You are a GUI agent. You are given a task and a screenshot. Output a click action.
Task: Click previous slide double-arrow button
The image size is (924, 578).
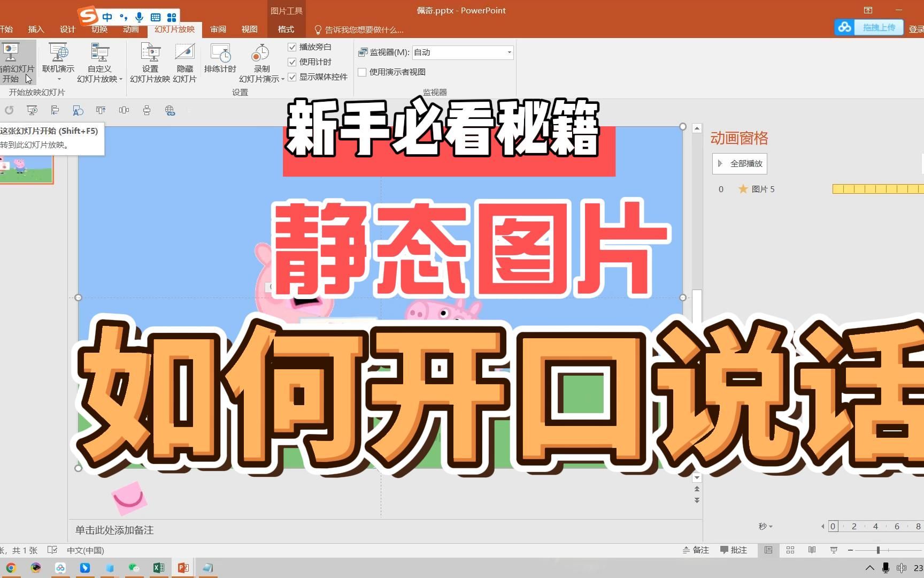(697, 489)
